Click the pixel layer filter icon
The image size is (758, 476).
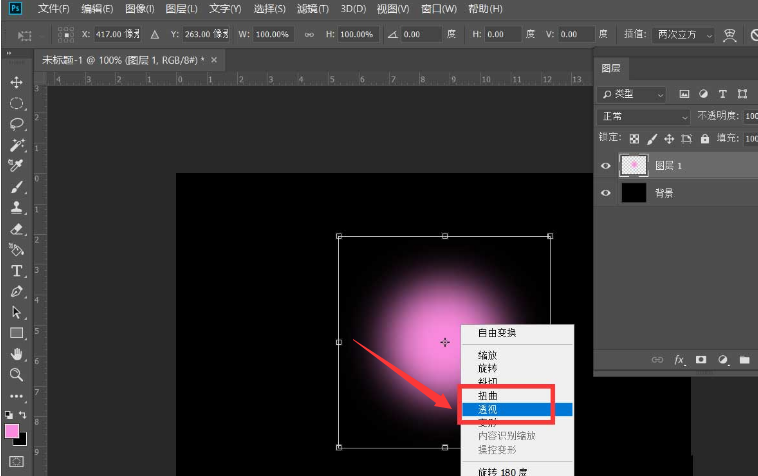coord(684,94)
